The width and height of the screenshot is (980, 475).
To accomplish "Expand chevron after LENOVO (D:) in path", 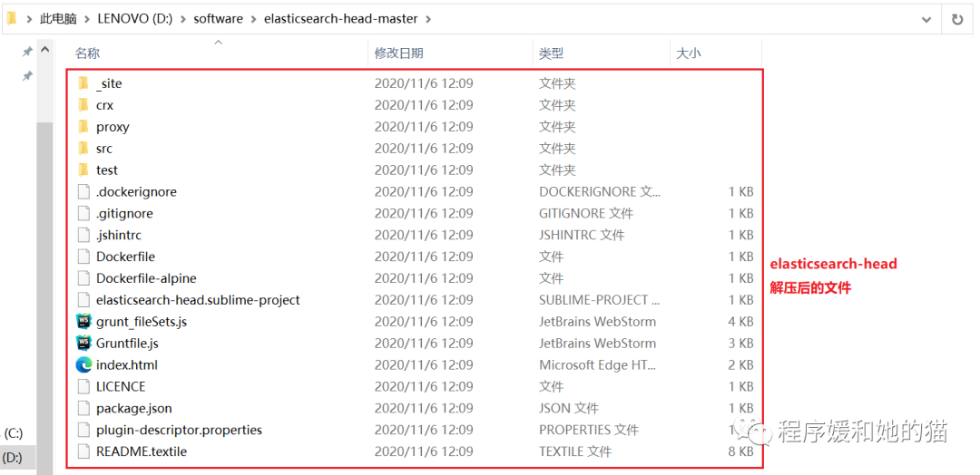I will 183,19.
